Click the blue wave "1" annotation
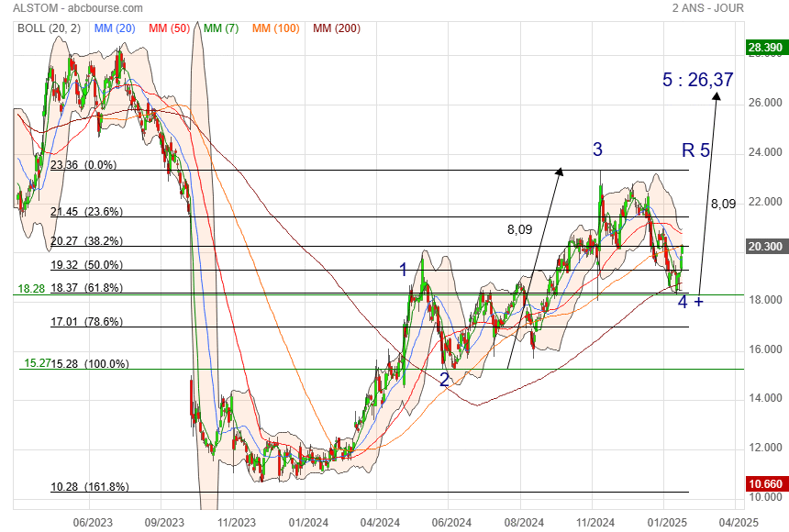The image size is (789, 532). coord(403,270)
